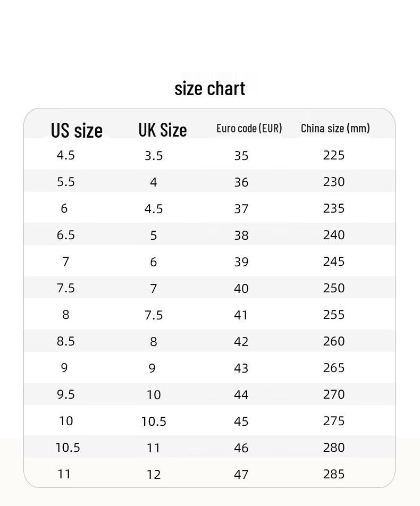Select the China size 225 cell
The height and width of the screenshot is (506, 420).
point(334,155)
